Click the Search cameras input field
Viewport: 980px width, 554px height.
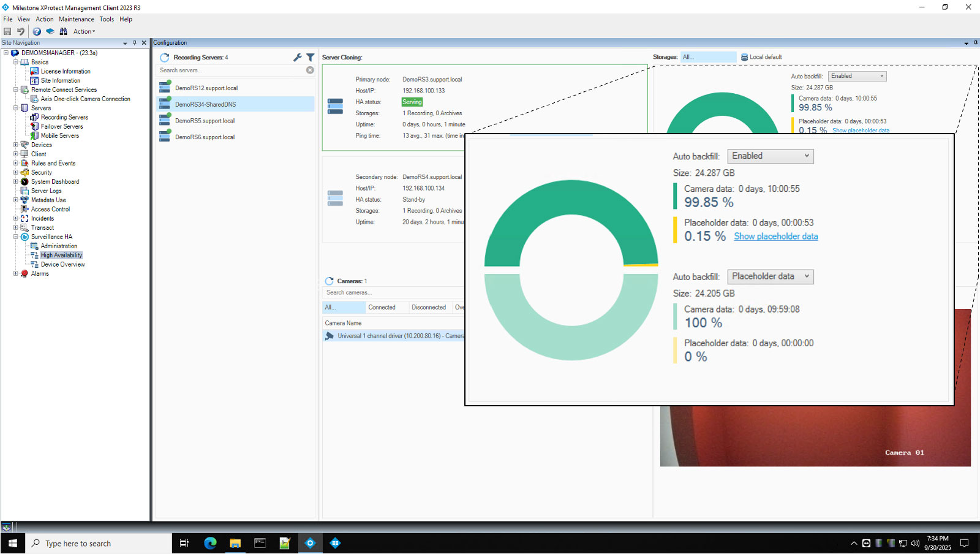click(x=392, y=293)
